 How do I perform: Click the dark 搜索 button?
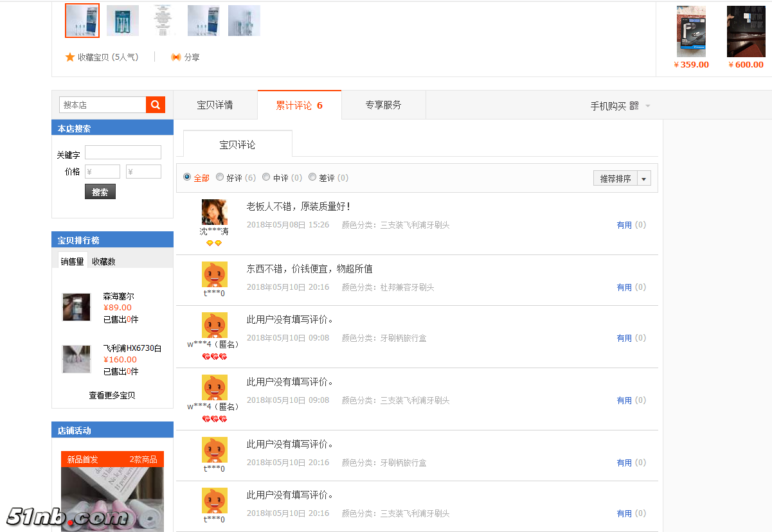point(100,192)
